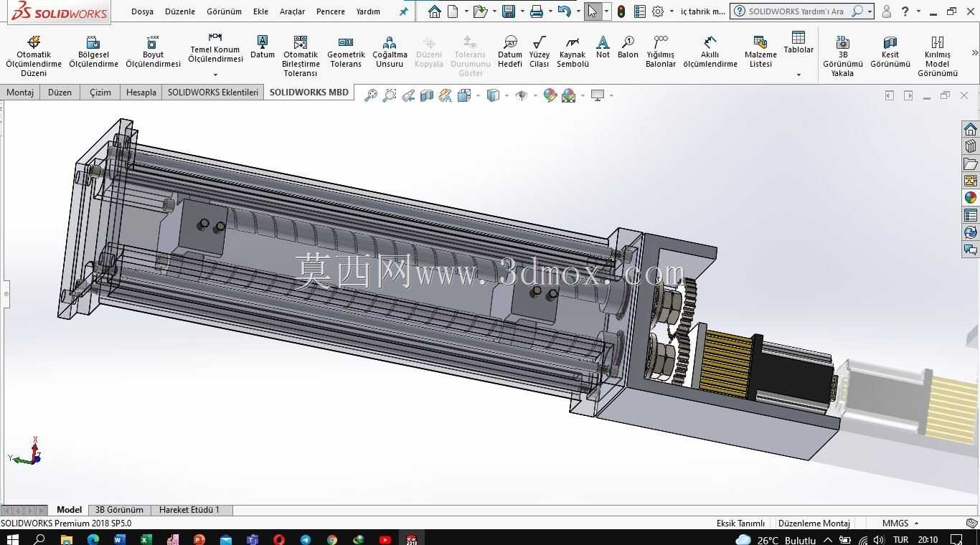Click the Open file icon

tap(480, 11)
